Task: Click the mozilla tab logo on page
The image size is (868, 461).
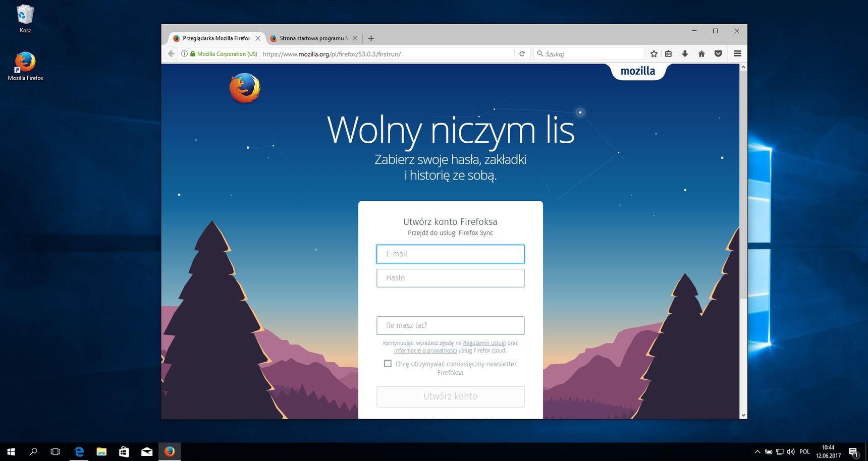Action: [638, 71]
